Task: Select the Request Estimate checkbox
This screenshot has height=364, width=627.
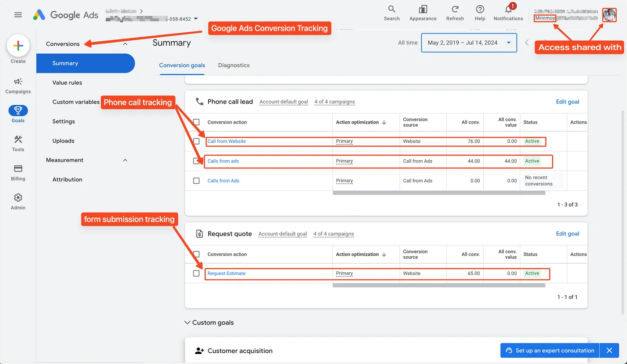Action: pos(196,273)
